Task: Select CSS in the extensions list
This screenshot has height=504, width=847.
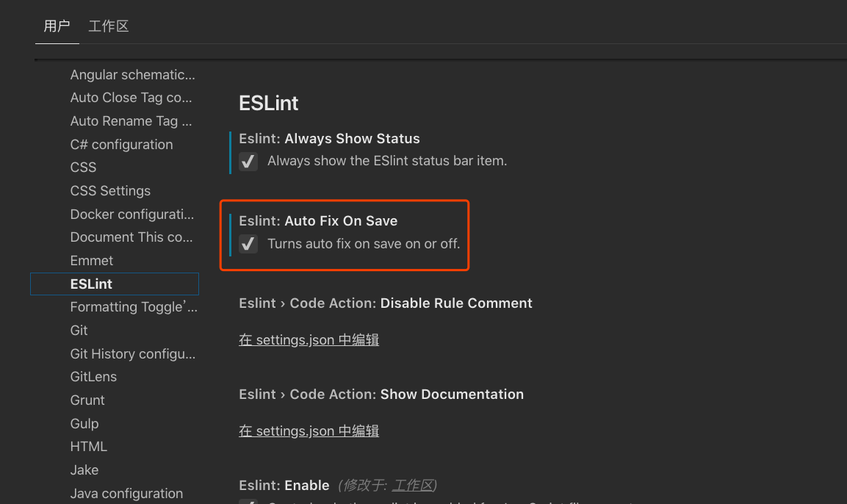Action: click(83, 168)
